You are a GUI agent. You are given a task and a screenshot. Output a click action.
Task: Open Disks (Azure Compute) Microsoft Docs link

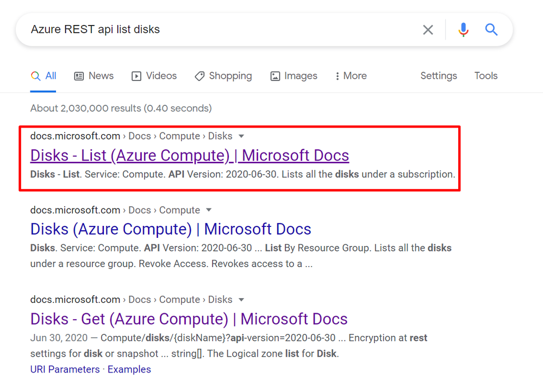point(171,229)
